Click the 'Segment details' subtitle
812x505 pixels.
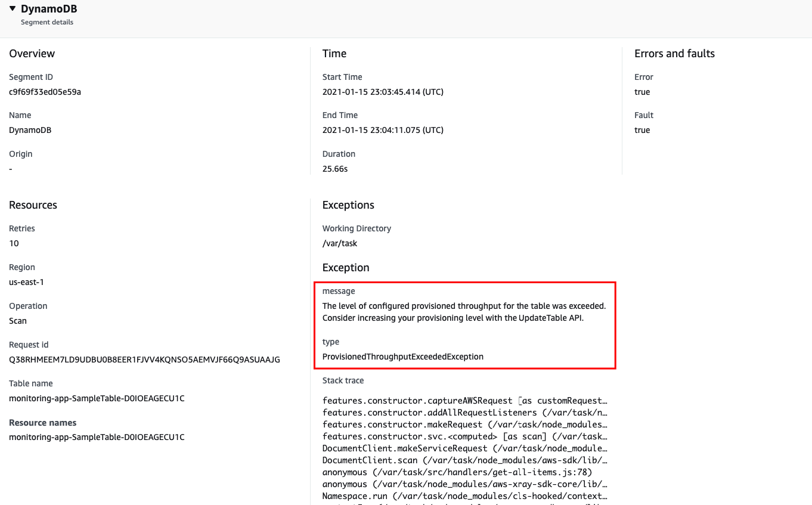47,22
